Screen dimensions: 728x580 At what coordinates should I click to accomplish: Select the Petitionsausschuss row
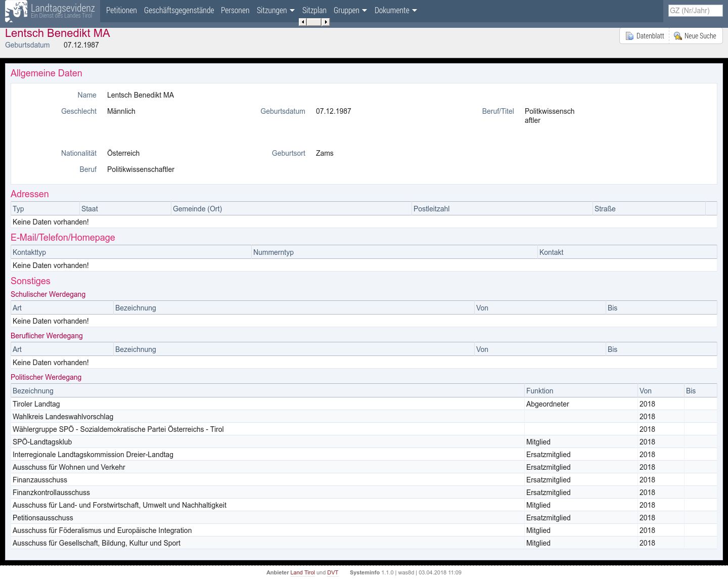tap(364, 518)
